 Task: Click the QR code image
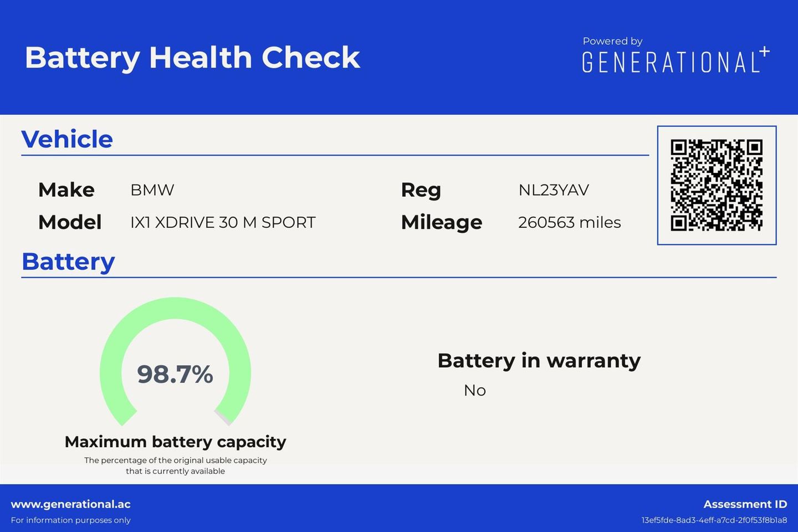point(717,185)
